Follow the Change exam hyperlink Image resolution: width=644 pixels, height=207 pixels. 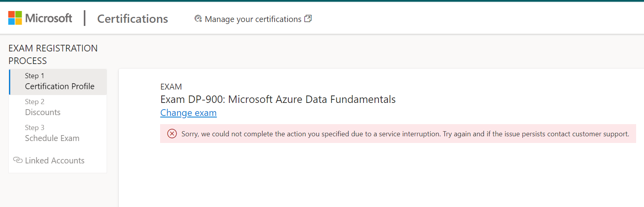[188, 113]
